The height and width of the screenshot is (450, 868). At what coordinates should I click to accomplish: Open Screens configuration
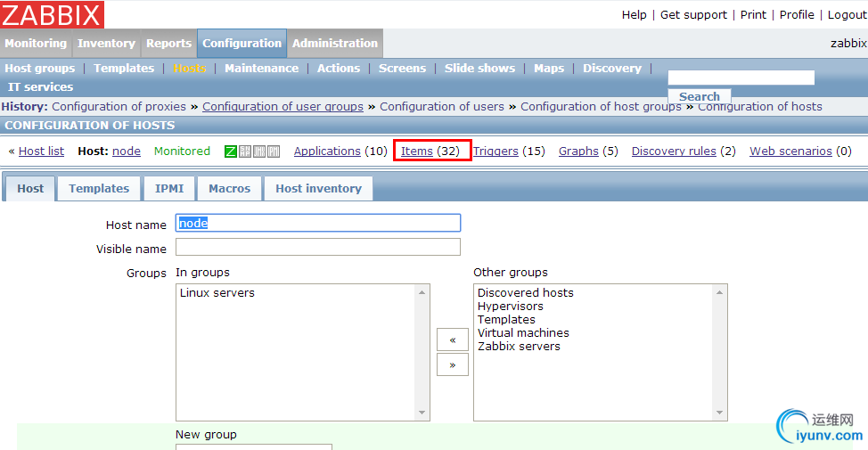click(402, 68)
